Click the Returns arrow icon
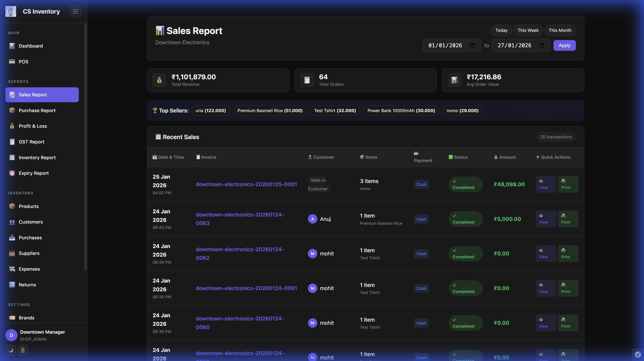This screenshot has width=644, height=361. coord(12,285)
